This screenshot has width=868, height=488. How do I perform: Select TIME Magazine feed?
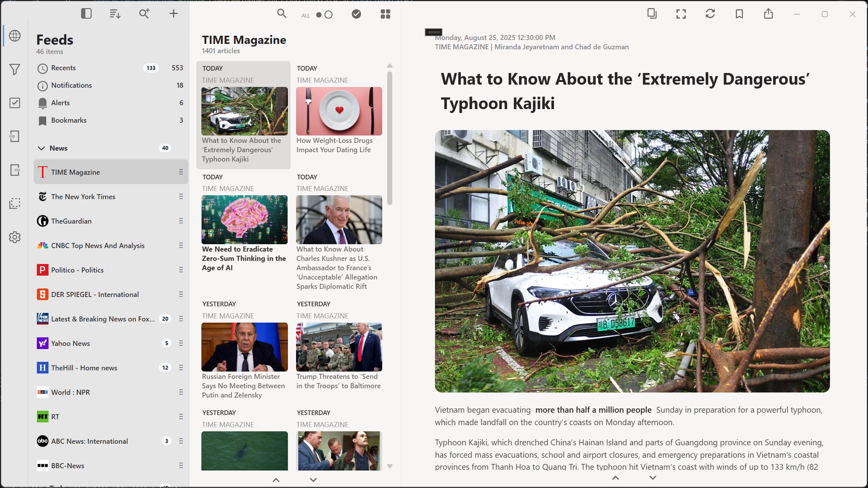[111, 172]
